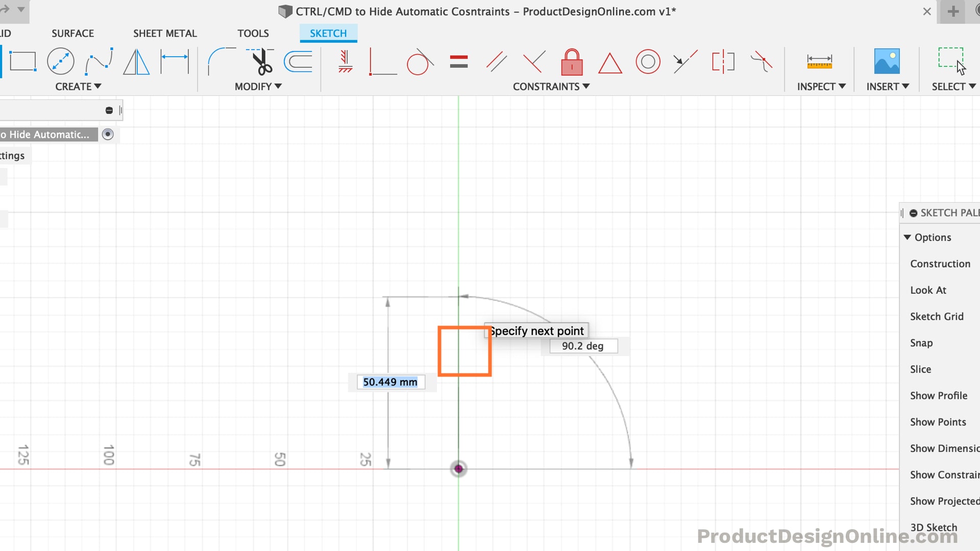Screen dimensions: 980x551
Task: Collapse the Sketch Palette panel
Action: (x=913, y=213)
